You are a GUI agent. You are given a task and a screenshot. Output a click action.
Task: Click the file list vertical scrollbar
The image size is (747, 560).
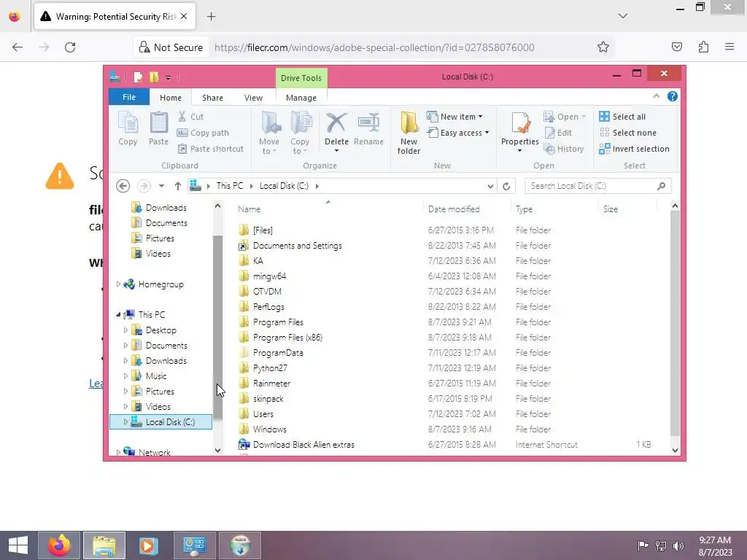click(675, 322)
